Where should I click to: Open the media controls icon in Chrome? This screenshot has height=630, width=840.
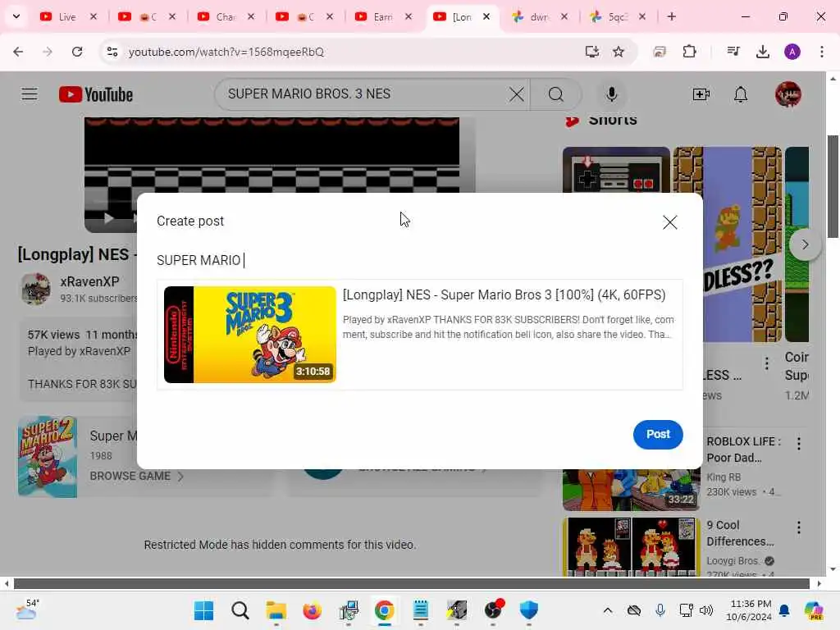[x=733, y=52]
